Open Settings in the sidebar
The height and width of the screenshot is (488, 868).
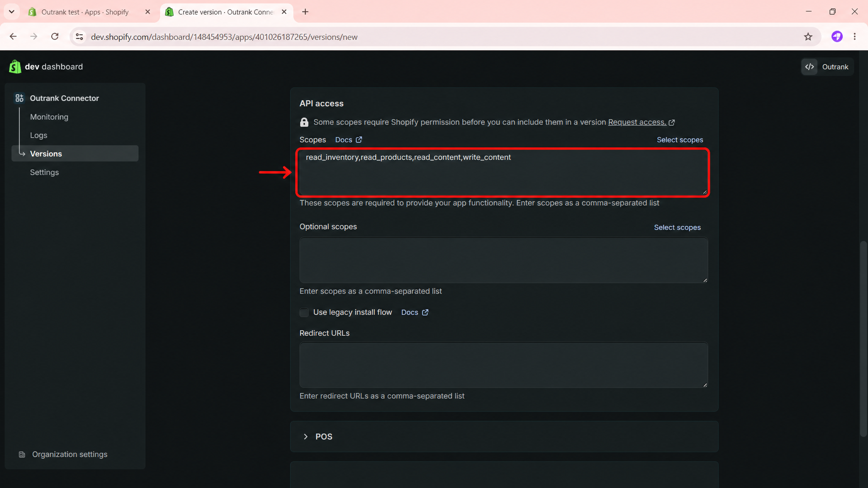click(45, 172)
